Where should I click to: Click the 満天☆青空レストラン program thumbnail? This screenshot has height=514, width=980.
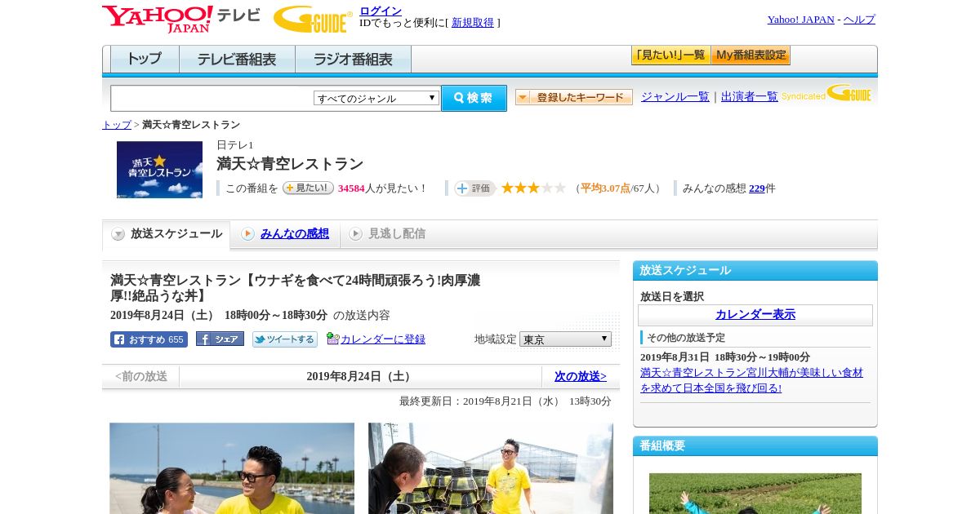pyautogui.click(x=159, y=170)
